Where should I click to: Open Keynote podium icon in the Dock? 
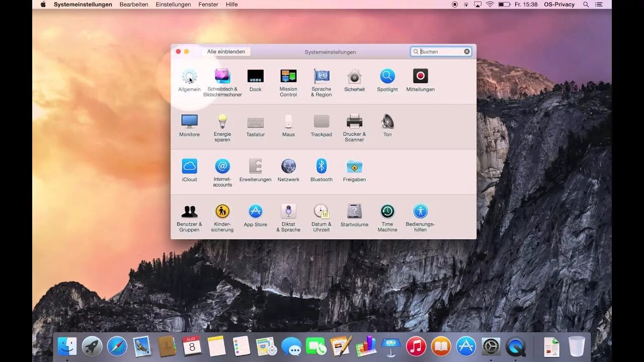pos(391,346)
